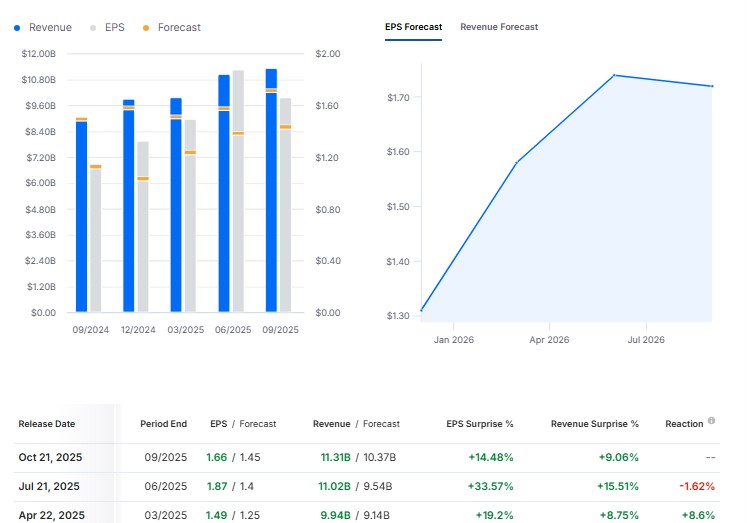The image size is (747, 523).
Task: Toggle the Revenue legend series
Action: tap(50, 27)
